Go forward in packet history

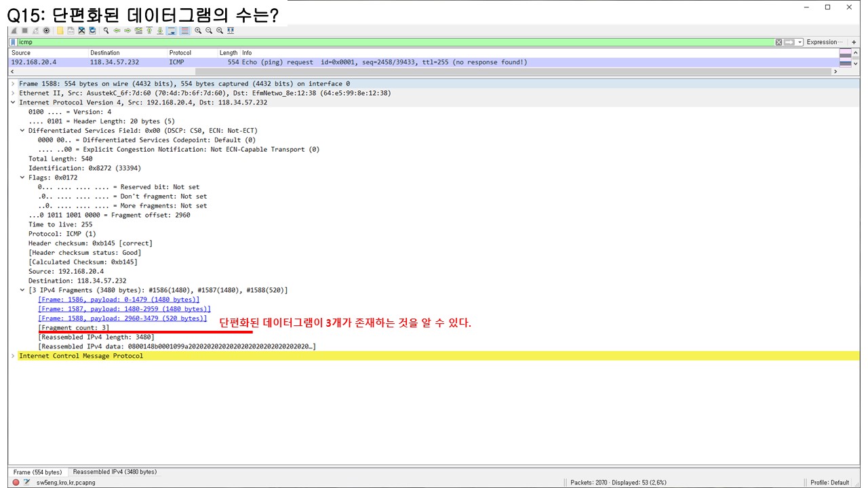[127, 30]
